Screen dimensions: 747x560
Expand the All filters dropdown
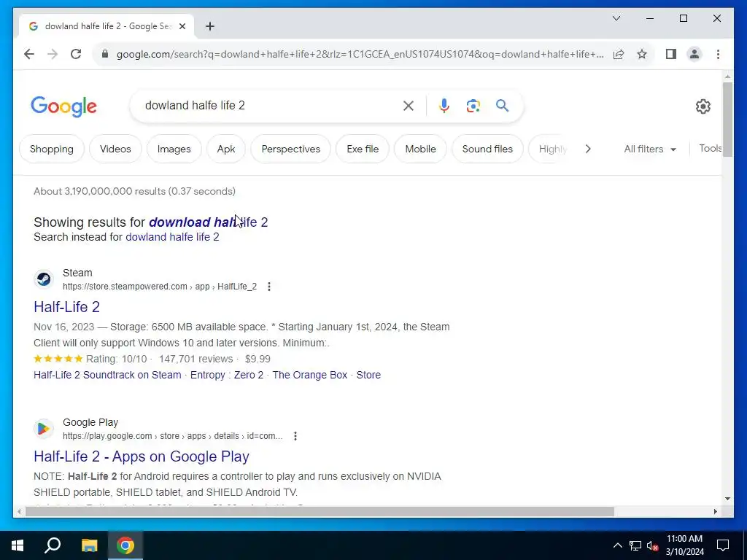[x=650, y=149]
